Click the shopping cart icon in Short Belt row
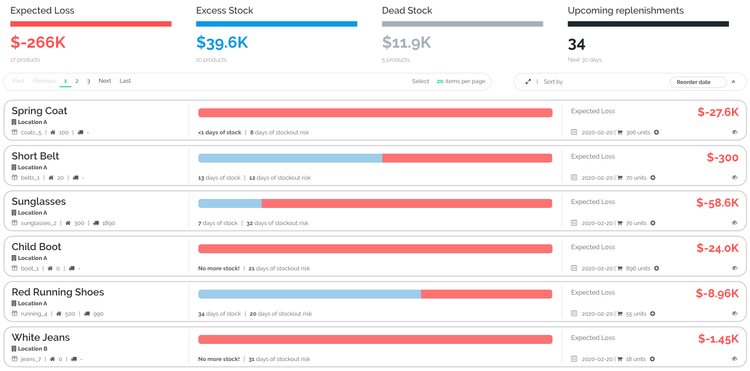750x371 pixels. coord(620,178)
